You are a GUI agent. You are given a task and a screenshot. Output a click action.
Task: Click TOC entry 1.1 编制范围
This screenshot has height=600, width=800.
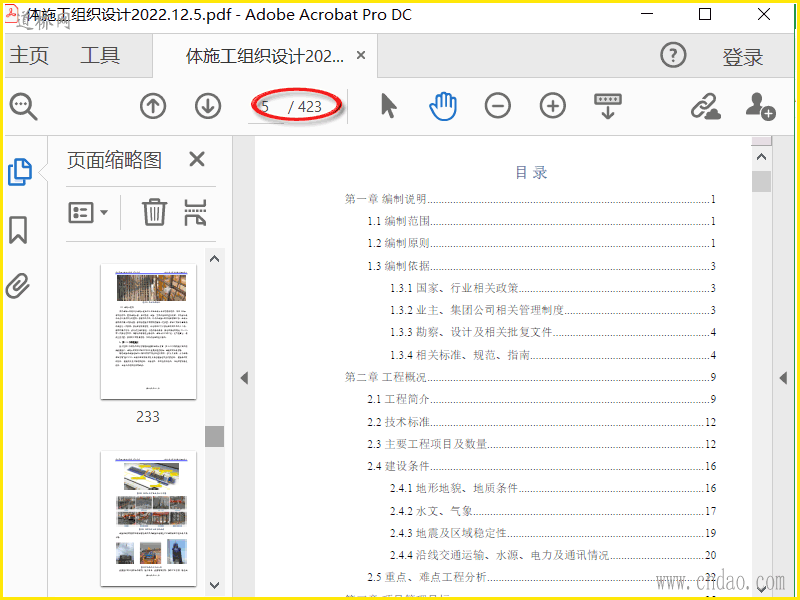(x=541, y=221)
